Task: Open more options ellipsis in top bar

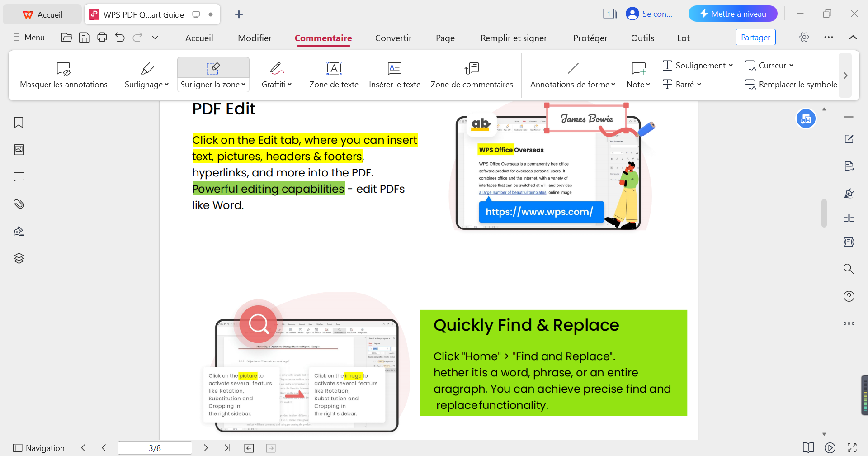Action: point(829,37)
